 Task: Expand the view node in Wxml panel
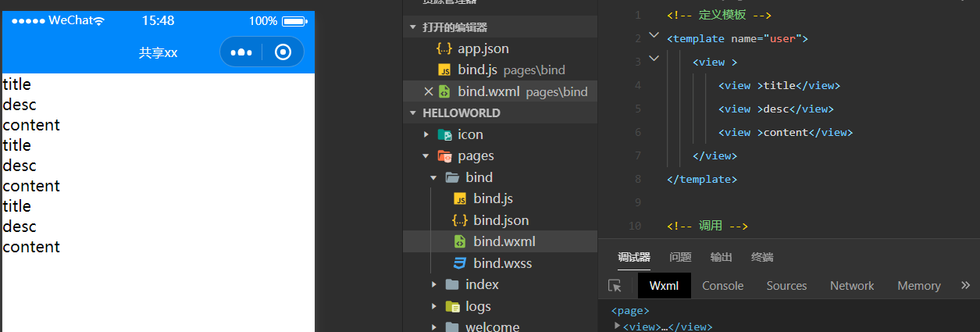(x=618, y=326)
